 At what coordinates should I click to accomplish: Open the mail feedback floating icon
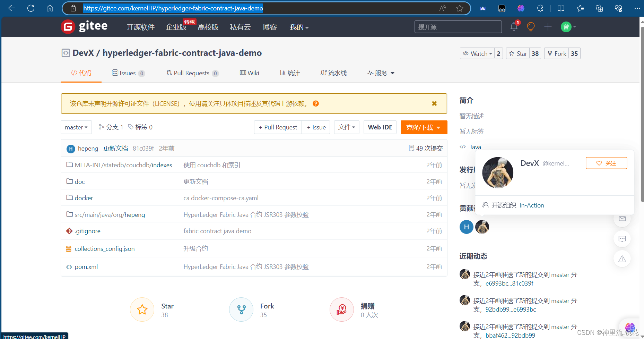[x=622, y=219]
